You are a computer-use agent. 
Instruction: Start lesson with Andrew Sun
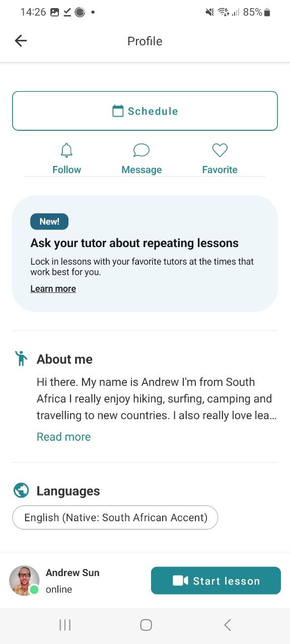(216, 581)
